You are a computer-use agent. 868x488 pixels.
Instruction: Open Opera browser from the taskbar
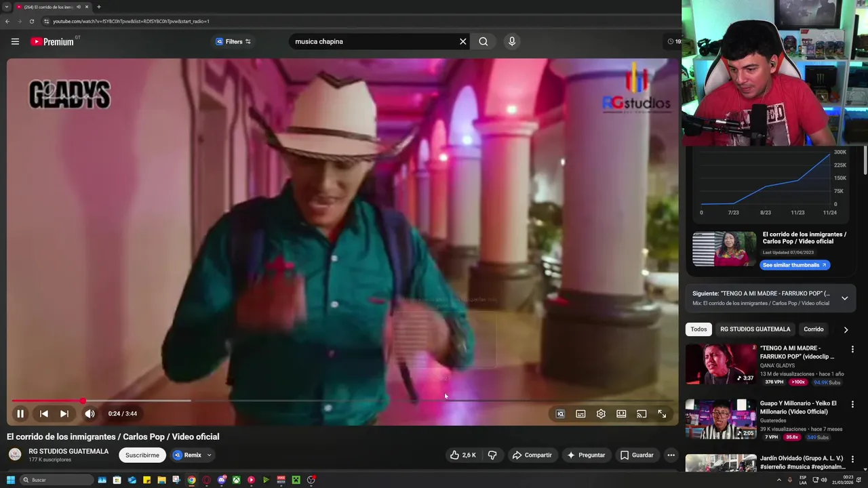[x=207, y=480]
